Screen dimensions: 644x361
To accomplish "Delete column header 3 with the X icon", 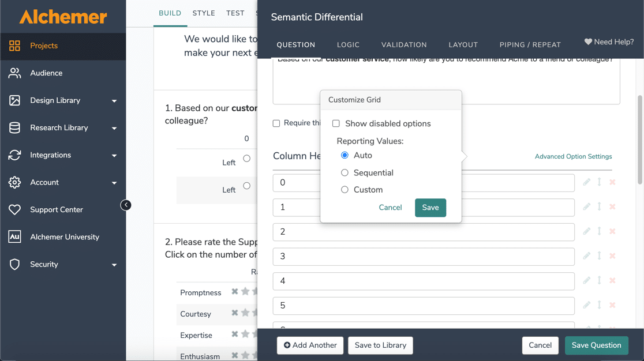I will 612,256.
